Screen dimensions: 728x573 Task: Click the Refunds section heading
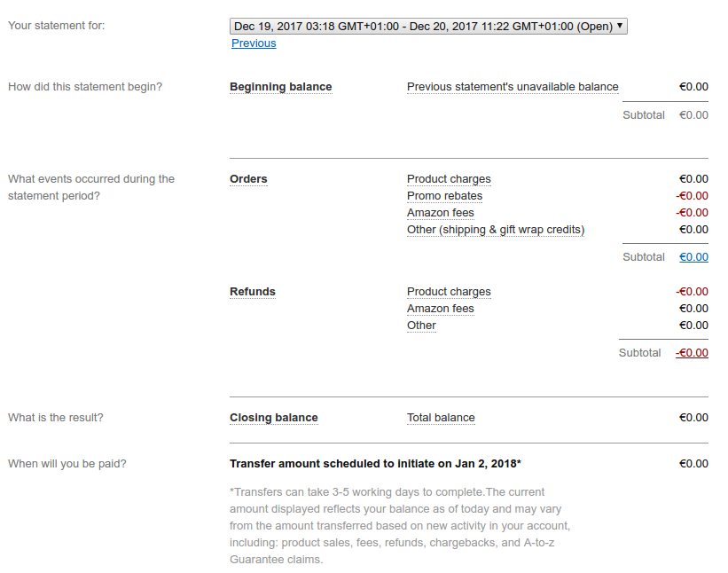(253, 292)
